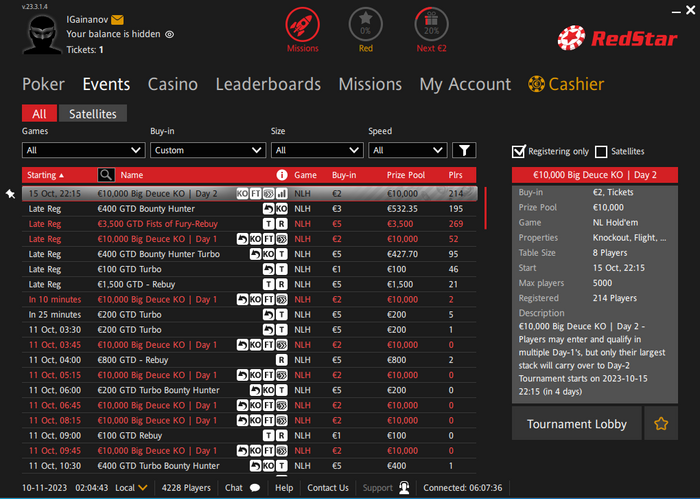Screen dimensions: 700x499
Task: Click the Next €2 gift progress icon
Action: click(x=431, y=25)
